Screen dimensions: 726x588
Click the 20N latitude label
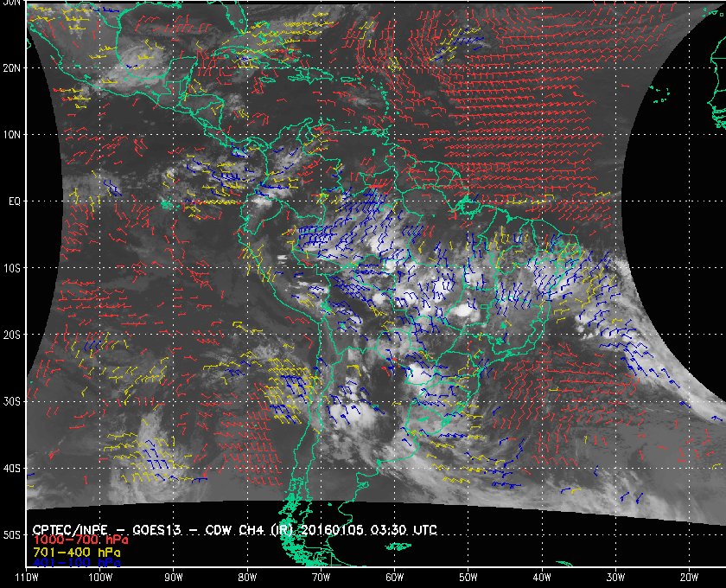click(x=11, y=68)
